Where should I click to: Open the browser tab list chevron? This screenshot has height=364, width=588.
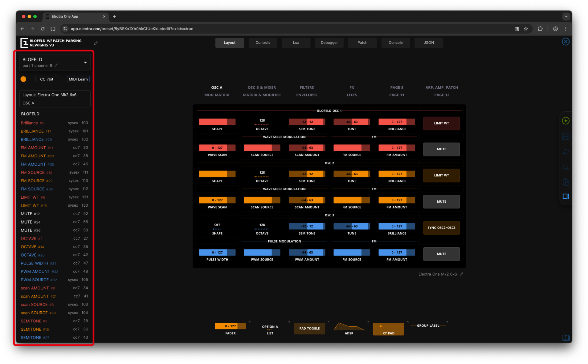point(566,17)
